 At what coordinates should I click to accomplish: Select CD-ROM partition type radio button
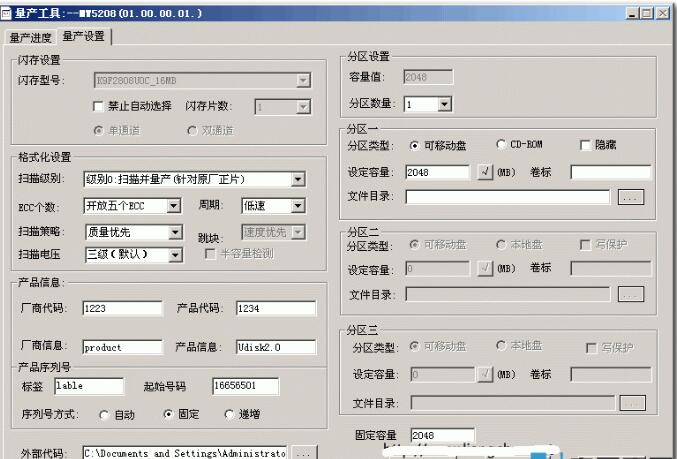500,146
